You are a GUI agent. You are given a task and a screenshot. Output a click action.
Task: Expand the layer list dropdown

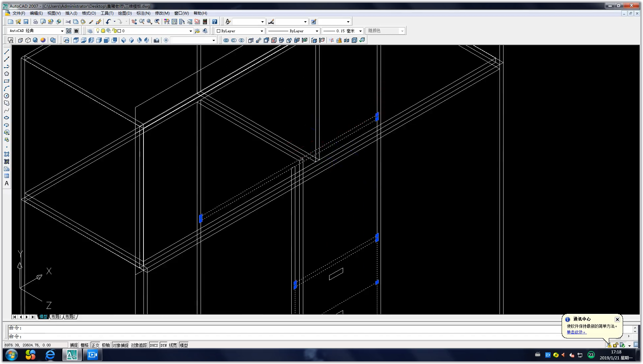[190, 31]
